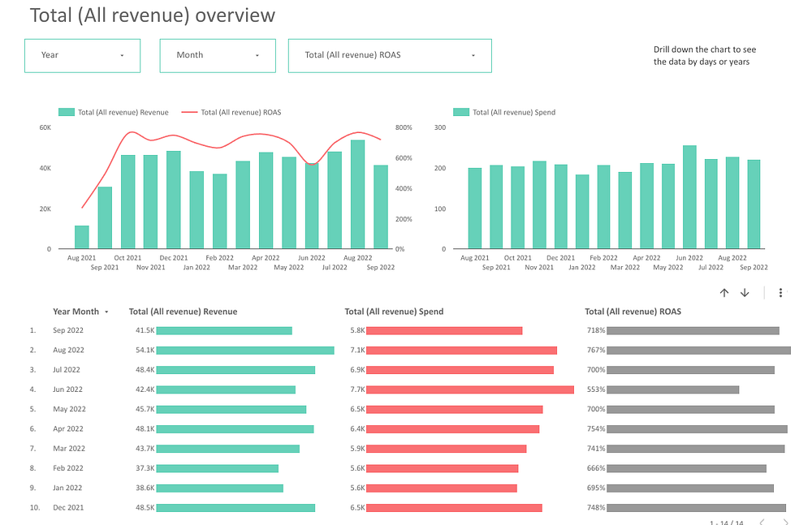Screen dimensions: 812x525
Task: Click the Aug 2022 bar in revenue chart
Action: [357, 195]
